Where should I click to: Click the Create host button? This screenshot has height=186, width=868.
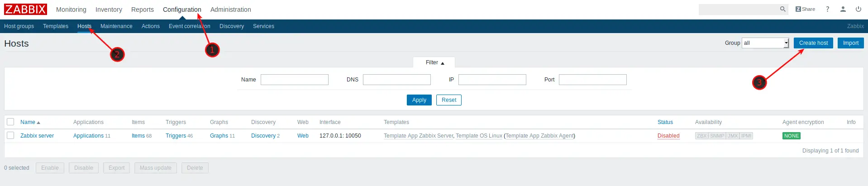pos(813,43)
